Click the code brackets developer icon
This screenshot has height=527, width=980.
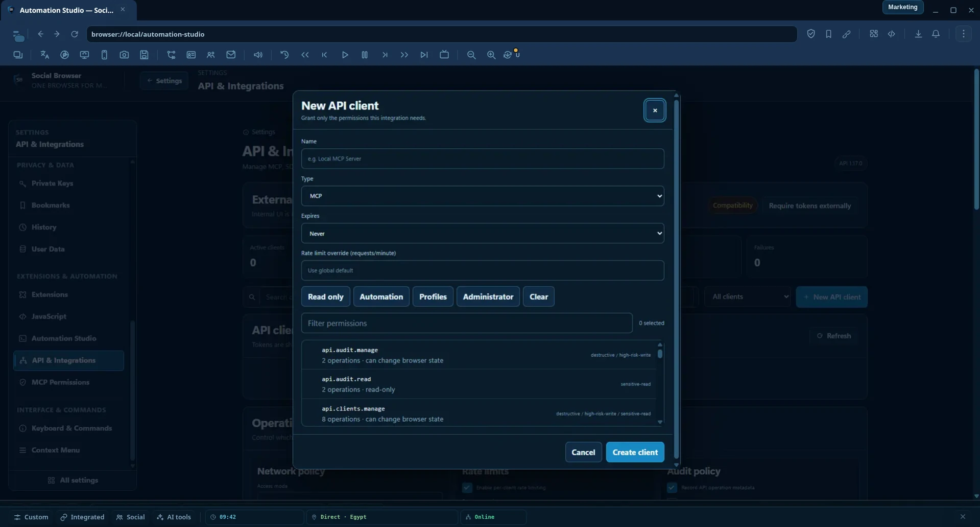[x=892, y=34]
